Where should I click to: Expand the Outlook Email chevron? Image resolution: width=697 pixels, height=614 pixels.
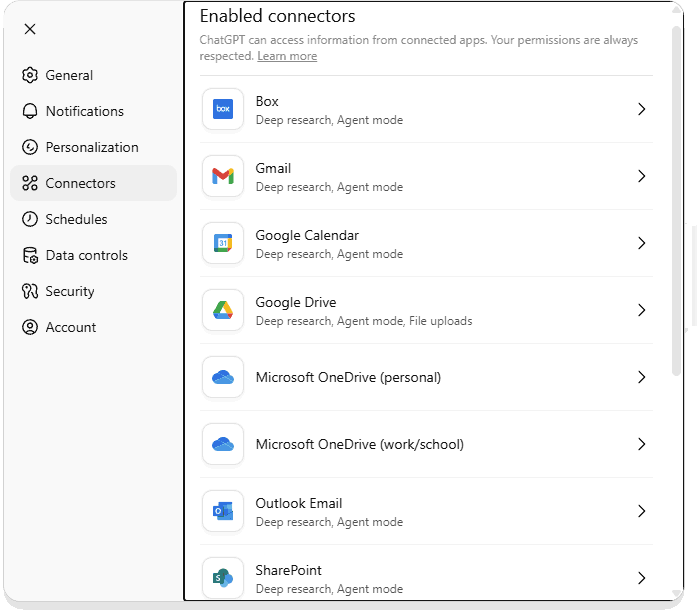point(641,511)
